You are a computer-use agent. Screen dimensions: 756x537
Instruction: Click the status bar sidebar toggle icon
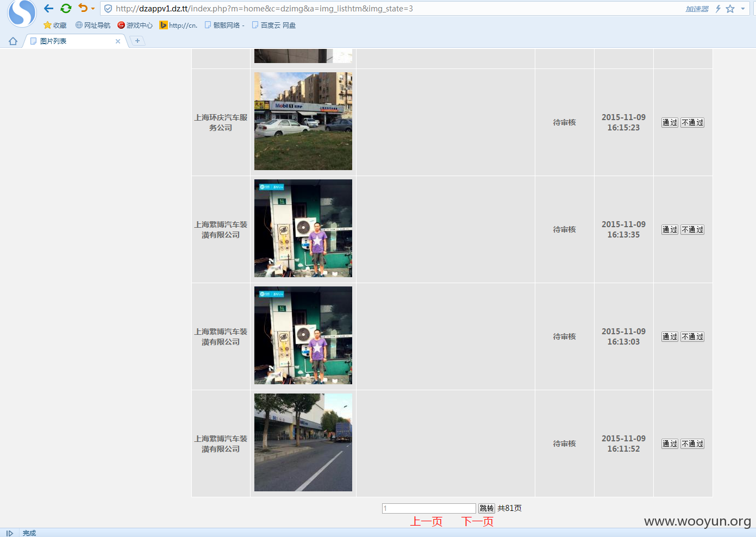[9, 533]
